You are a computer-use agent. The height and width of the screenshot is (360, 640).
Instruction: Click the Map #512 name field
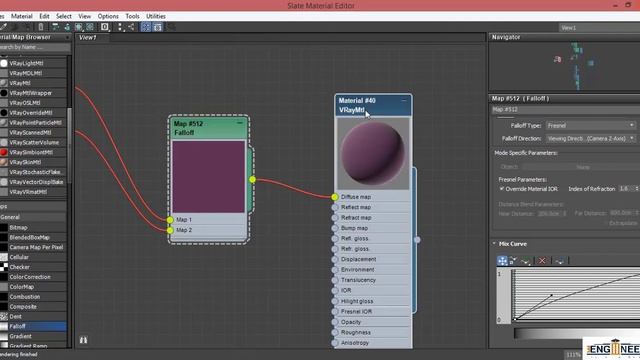click(565, 109)
